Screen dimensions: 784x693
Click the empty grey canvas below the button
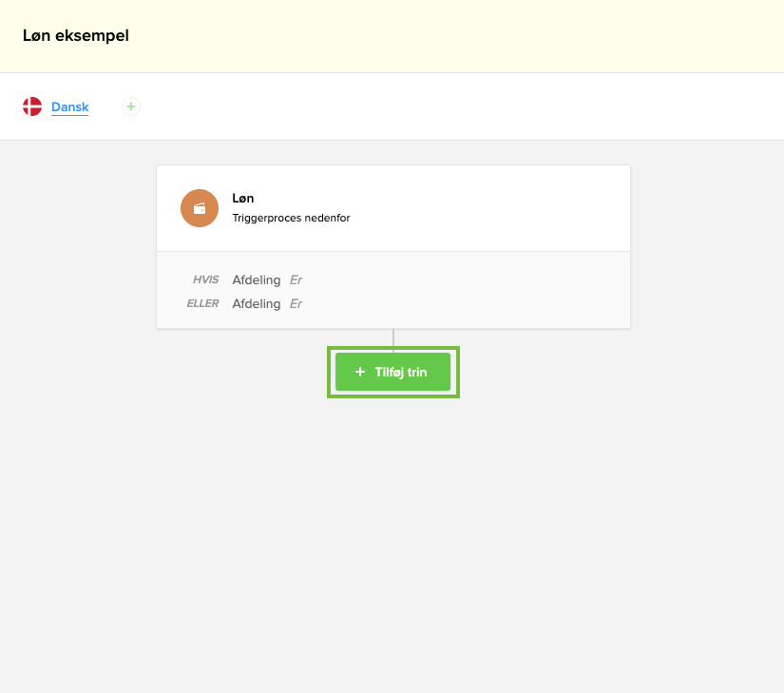tap(393, 542)
